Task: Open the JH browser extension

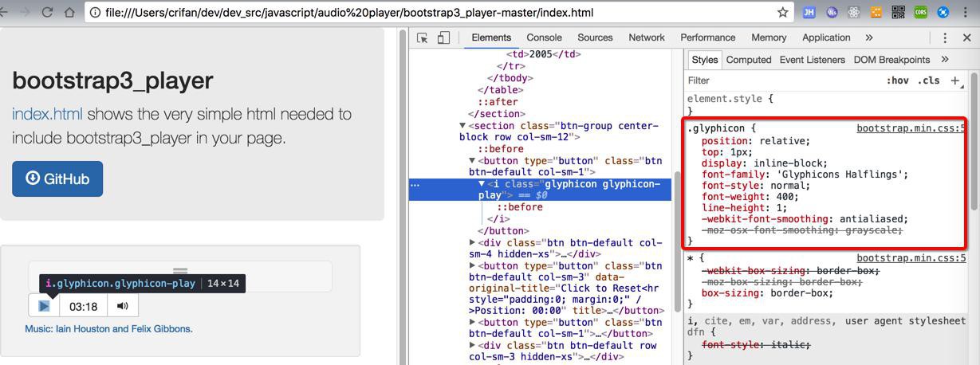Action: tap(809, 12)
